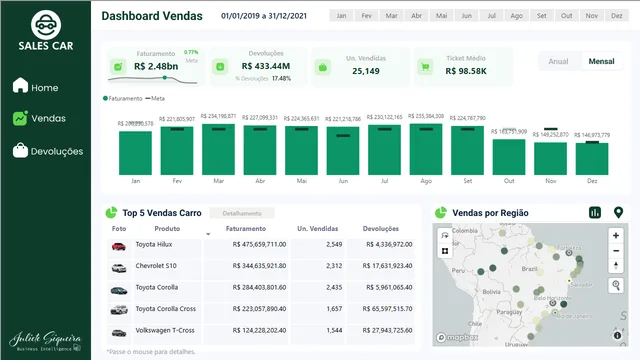The height and width of the screenshot is (360, 640).
Task: Open the Home page icon
Action: [20, 85]
